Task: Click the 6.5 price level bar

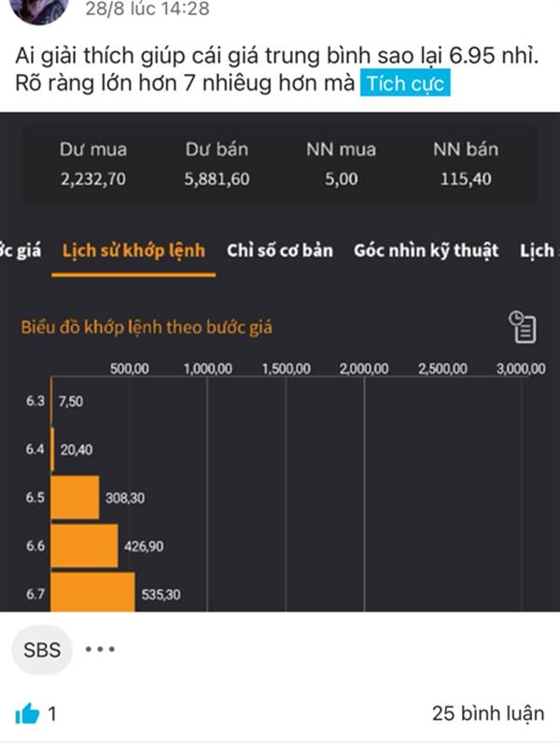Action: pos(75,498)
